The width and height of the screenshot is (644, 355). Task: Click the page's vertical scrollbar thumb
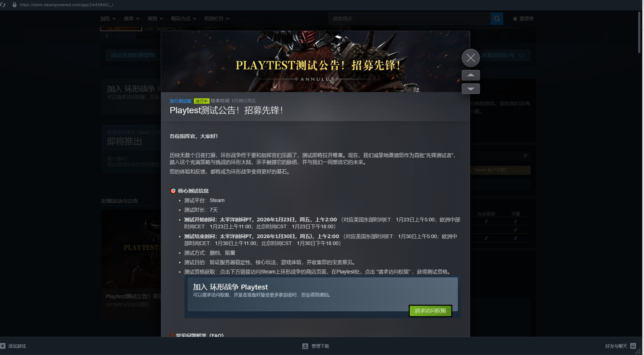click(x=639, y=33)
